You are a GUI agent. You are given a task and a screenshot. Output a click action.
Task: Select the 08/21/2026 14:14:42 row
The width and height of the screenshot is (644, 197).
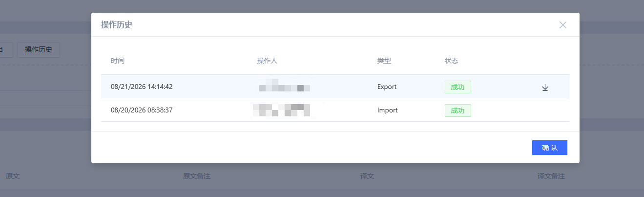(335, 87)
